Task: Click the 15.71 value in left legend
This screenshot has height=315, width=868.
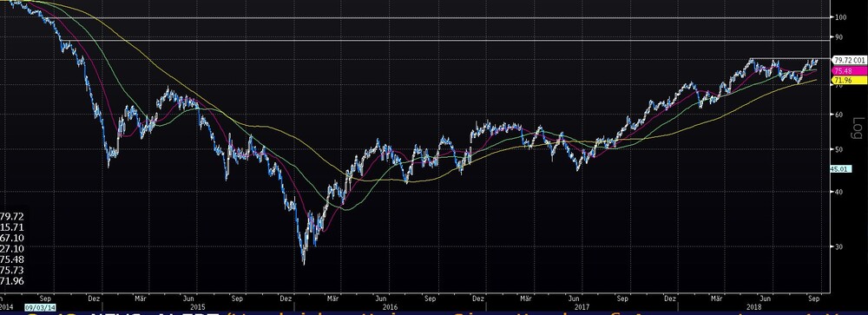Action: pos(11,227)
